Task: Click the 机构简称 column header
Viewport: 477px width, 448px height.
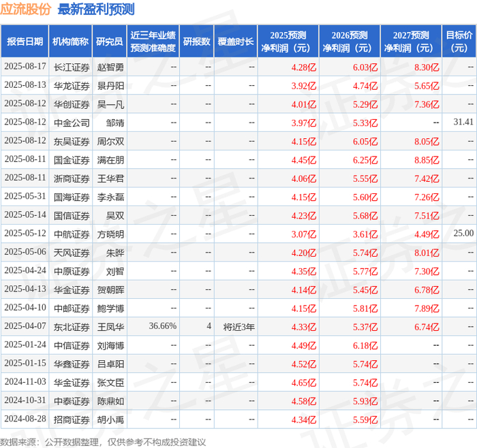Action: [x=70, y=42]
